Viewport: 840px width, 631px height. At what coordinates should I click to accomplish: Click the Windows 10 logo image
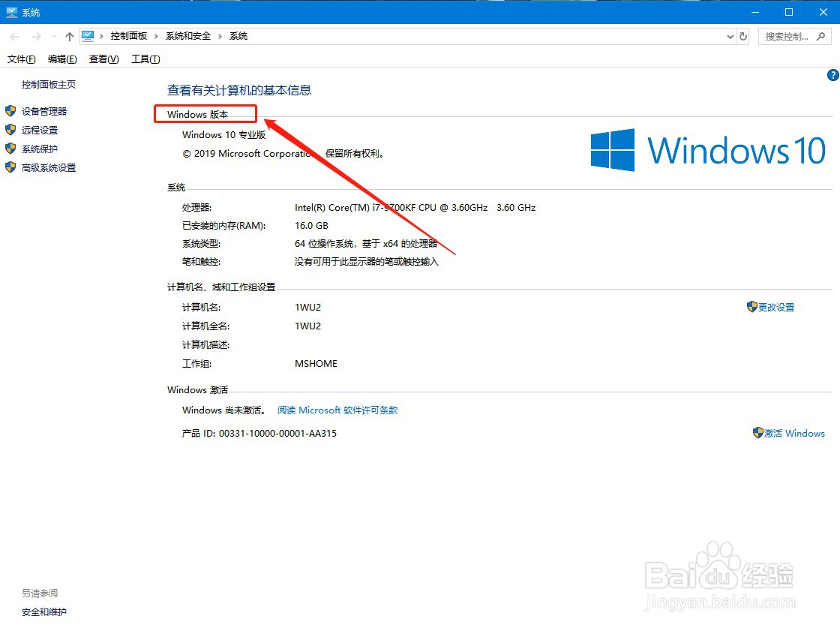(x=708, y=150)
